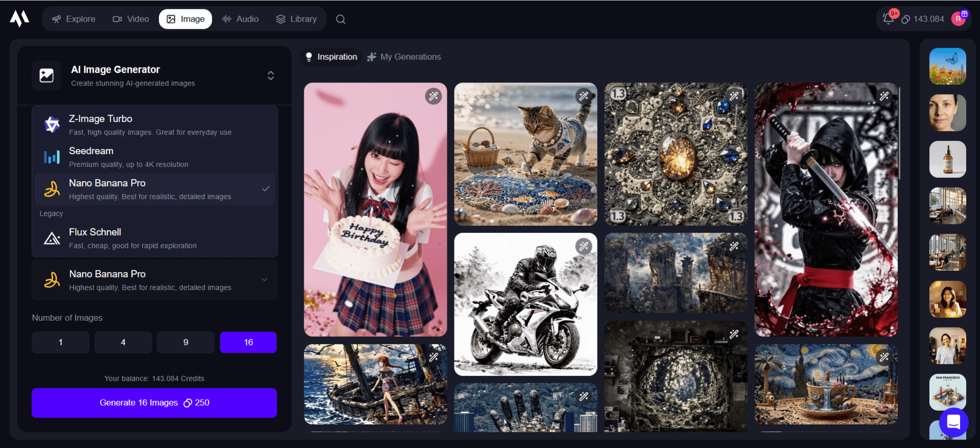Click the remix wand on dark wreath image

coord(734,334)
